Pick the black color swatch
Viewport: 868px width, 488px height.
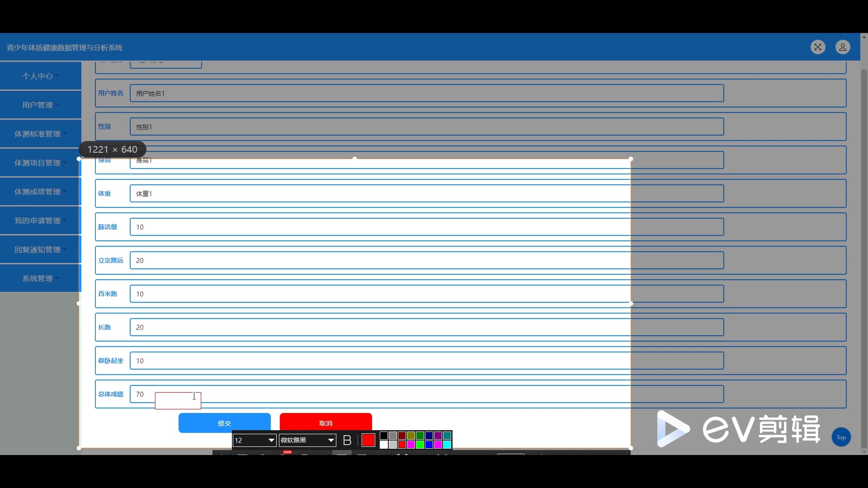click(x=384, y=436)
